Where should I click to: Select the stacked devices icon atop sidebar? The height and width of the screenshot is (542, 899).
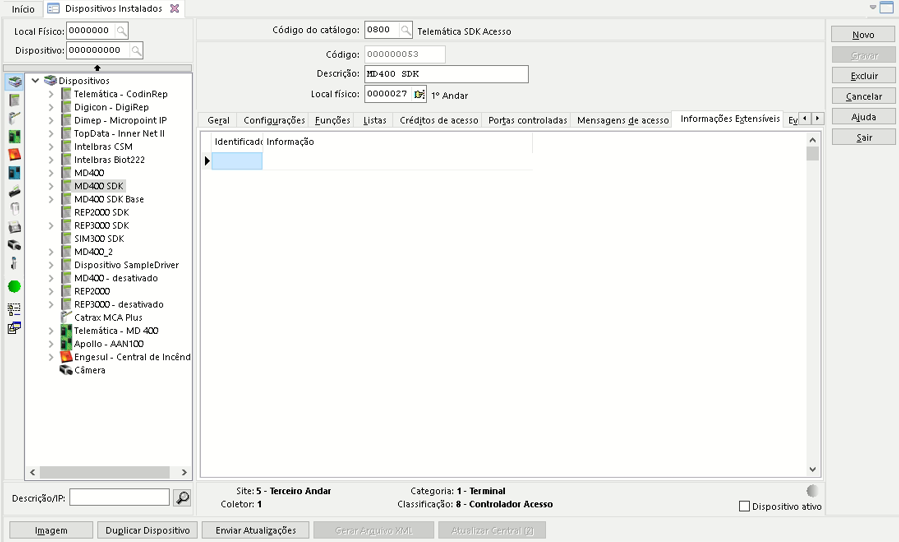pyautogui.click(x=14, y=82)
